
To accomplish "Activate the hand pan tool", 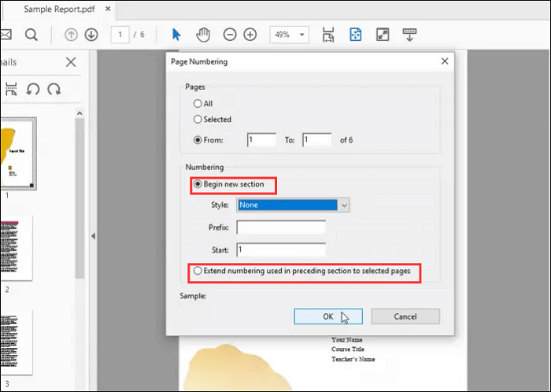I will point(202,35).
